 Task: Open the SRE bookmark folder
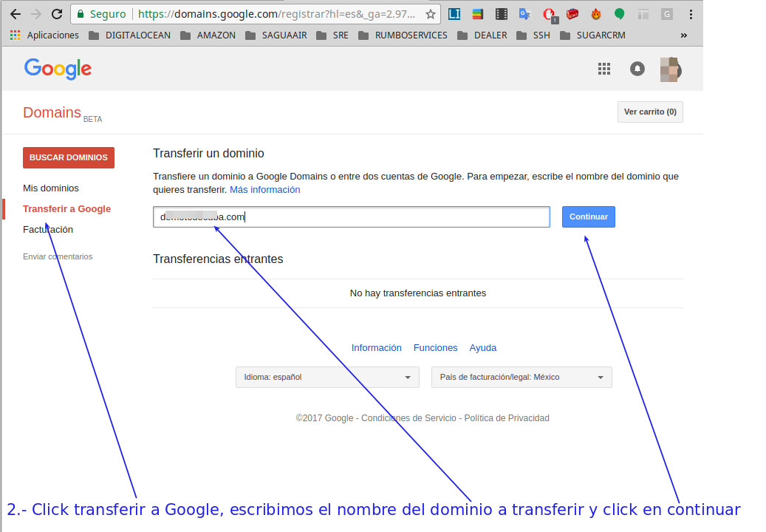(x=332, y=35)
